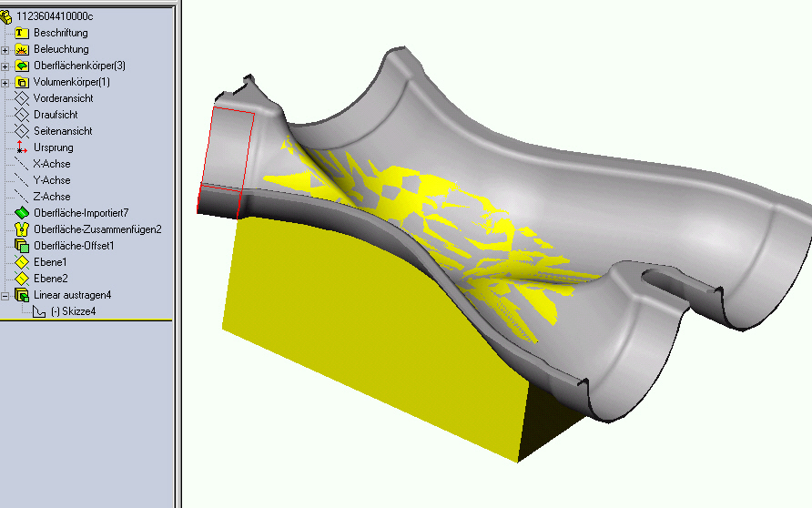Screen dimensions: 812x508
Task: Click the Ebene1 plane icon
Action: tap(21, 262)
